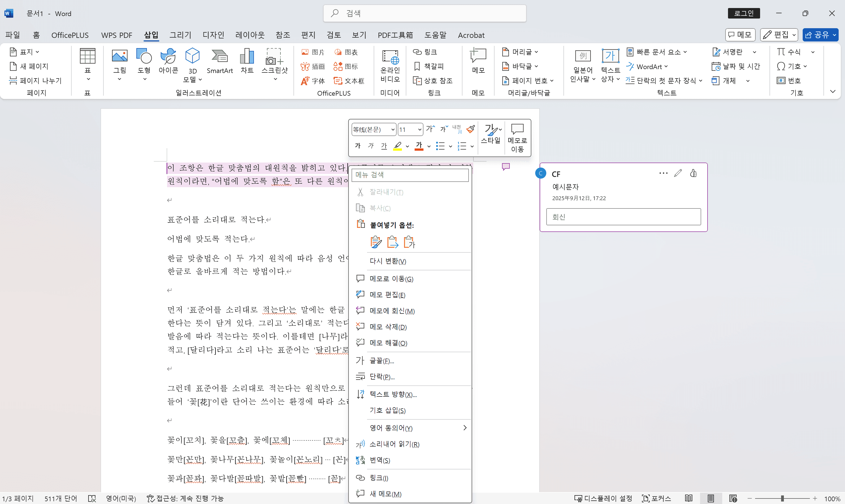Viewport: 845px width, 504px height.
Task: Expand the 빠른 문서 요소 dropdown
Action: pos(685,52)
